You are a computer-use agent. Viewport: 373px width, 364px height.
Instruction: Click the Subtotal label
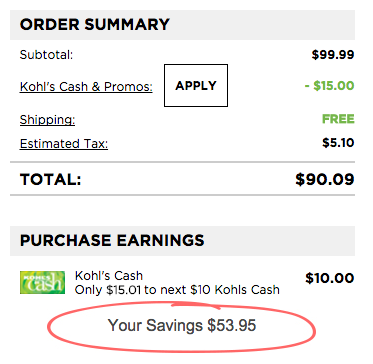pos(46,55)
